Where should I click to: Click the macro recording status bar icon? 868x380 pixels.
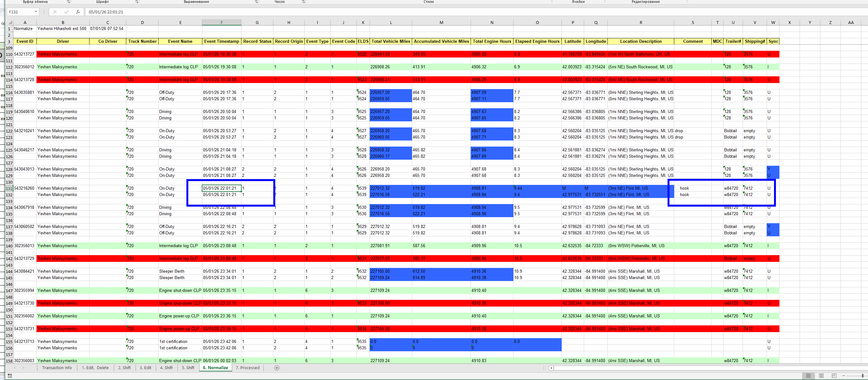10,376
